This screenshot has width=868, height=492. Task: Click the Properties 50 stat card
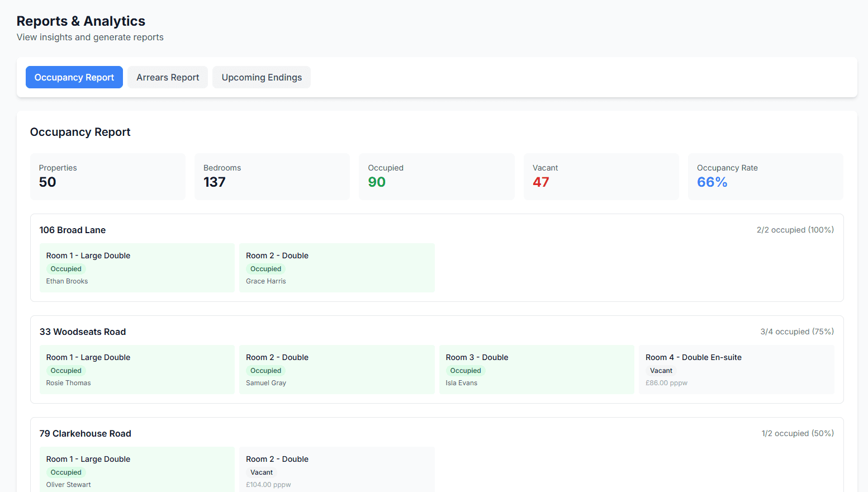click(108, 177)
